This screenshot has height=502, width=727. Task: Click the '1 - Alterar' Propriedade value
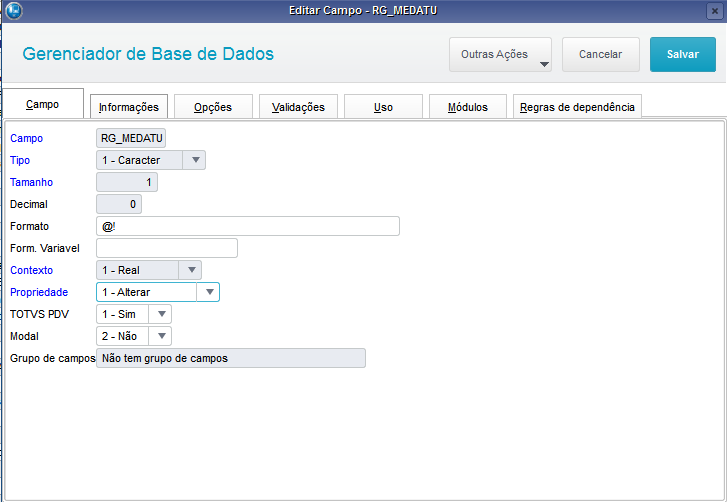[126, 292]
